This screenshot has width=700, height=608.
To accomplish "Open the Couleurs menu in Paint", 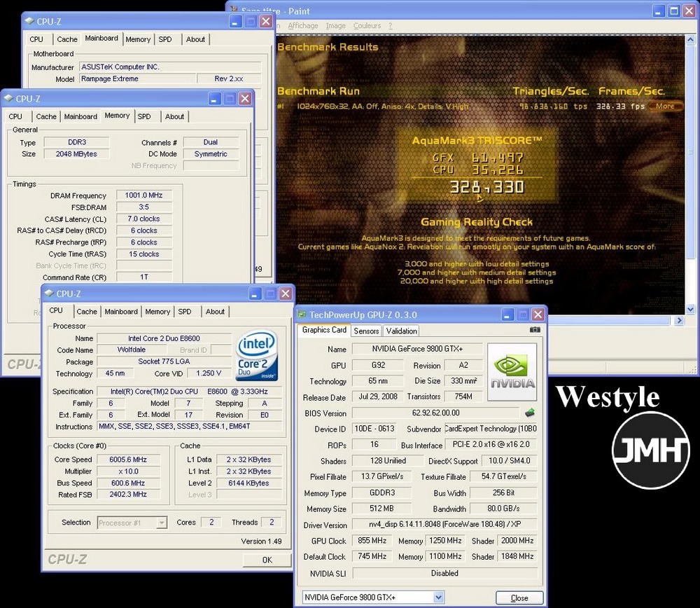I will [367, 25].
